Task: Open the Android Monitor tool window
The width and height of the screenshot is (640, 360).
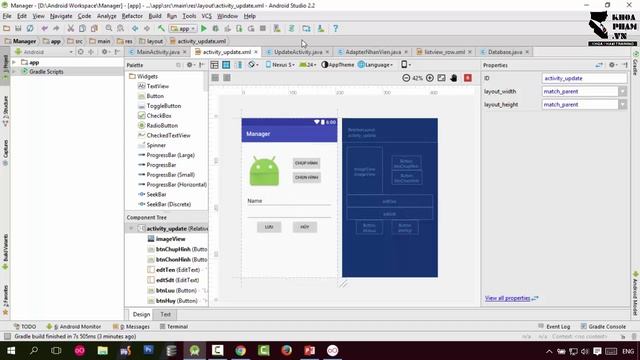Action: (73, 327)
